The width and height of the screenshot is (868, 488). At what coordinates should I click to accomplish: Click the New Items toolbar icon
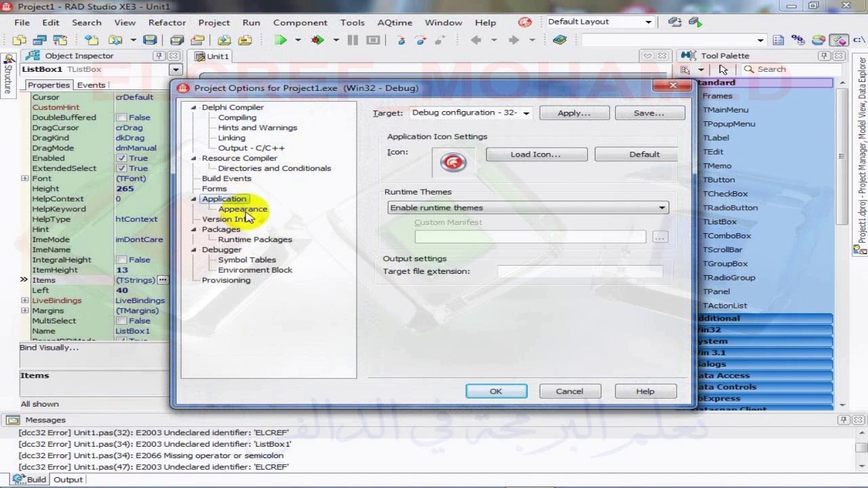point(91,40)
